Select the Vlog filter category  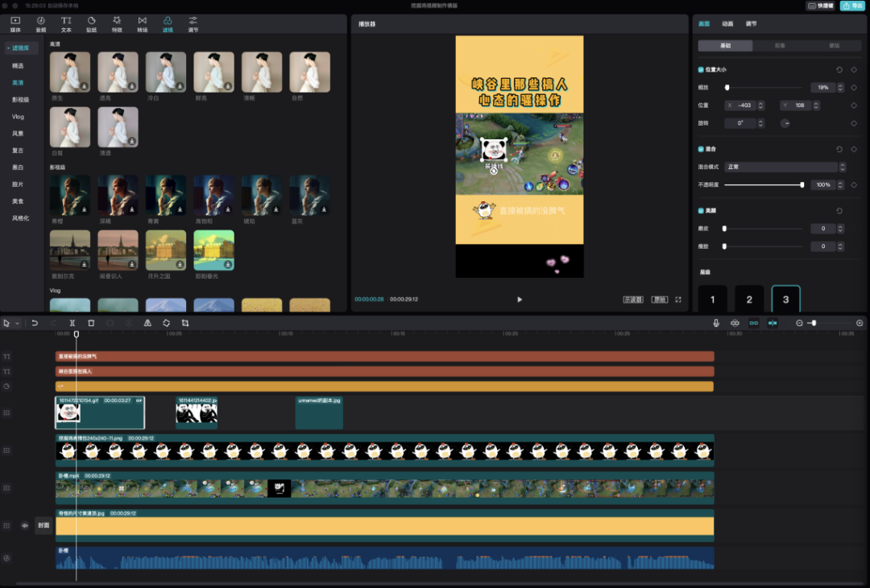19,117
